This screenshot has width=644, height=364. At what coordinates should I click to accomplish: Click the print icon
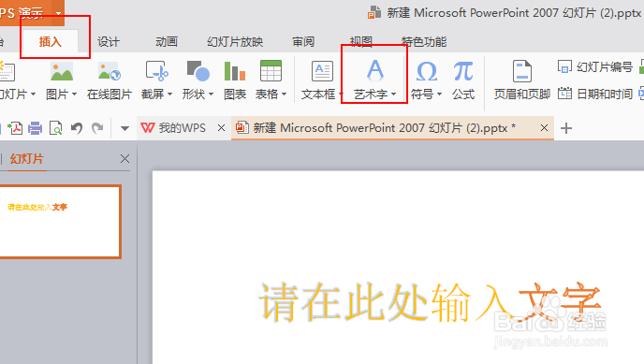pyautogui.click(x=35, y=128)
